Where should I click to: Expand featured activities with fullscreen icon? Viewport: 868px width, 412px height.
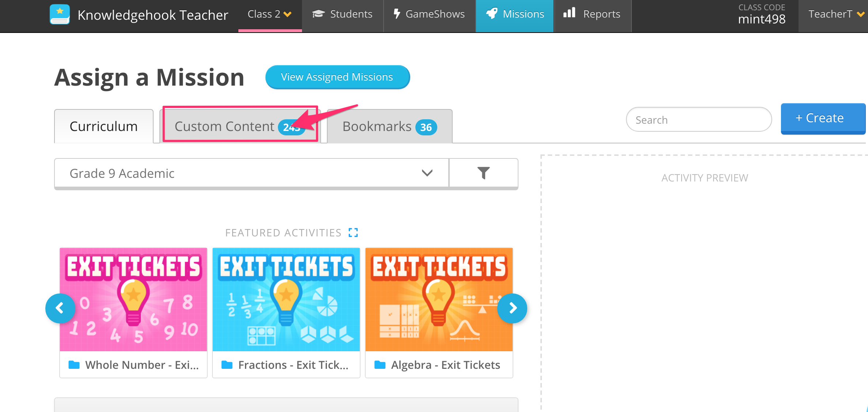pyautogui.click(x=353, y=233)
